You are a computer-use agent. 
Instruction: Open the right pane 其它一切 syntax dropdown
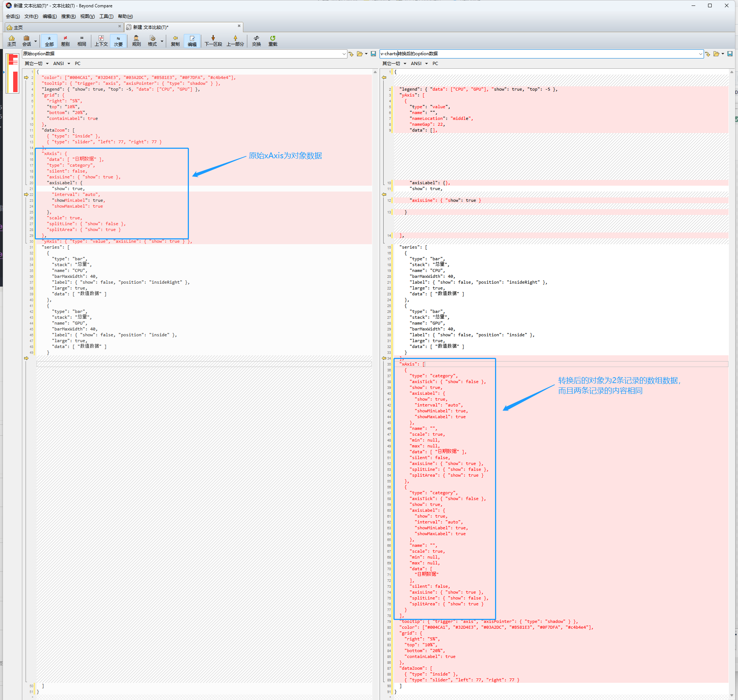394,64
